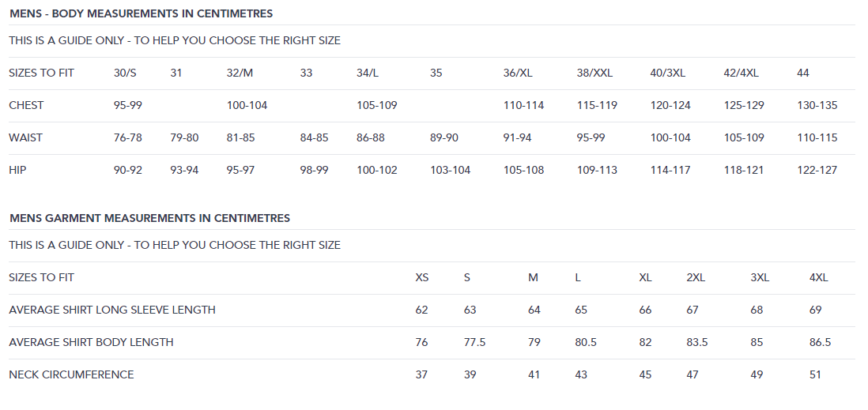Click the "AVERAGE SHIRT LONG SLEEVE LENGTH" label

[x=112, y=310]
